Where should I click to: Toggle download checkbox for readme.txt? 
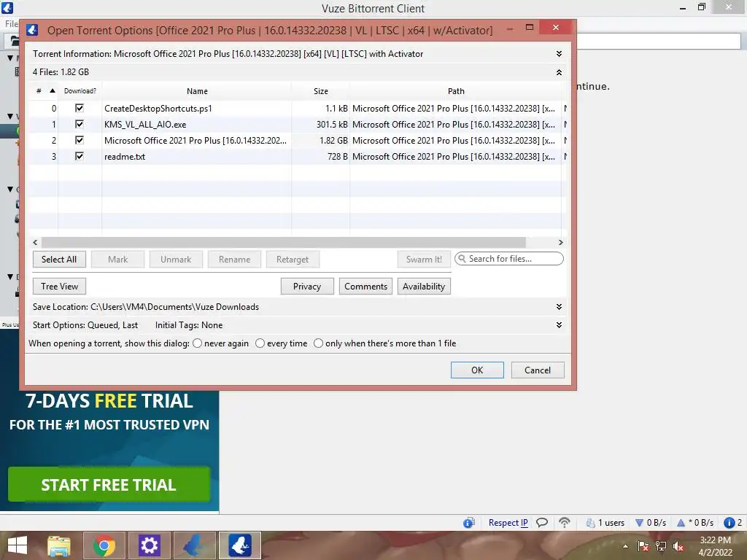tap(80, 156)
